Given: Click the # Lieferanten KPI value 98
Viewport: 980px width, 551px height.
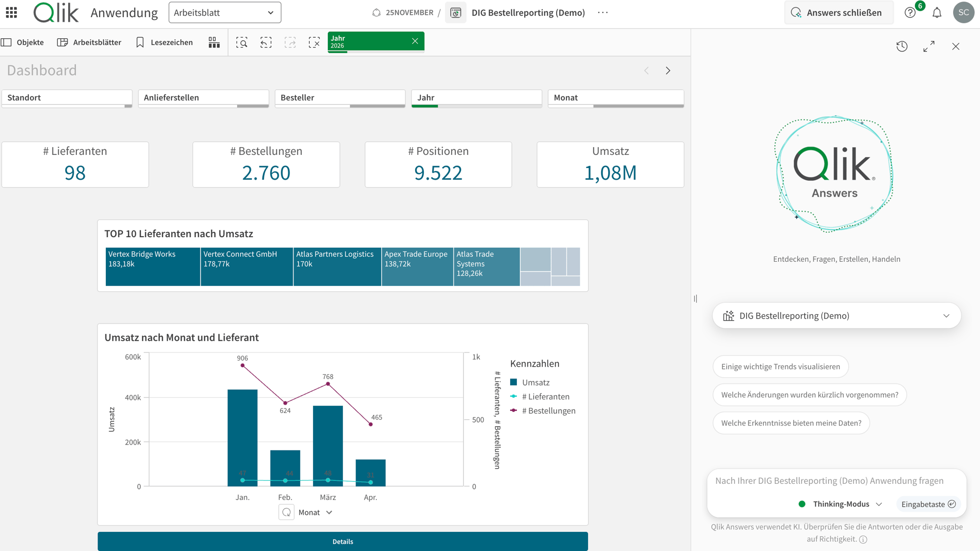Looking at the screenshot, I should pyautogui.click(x=75, y=173).
